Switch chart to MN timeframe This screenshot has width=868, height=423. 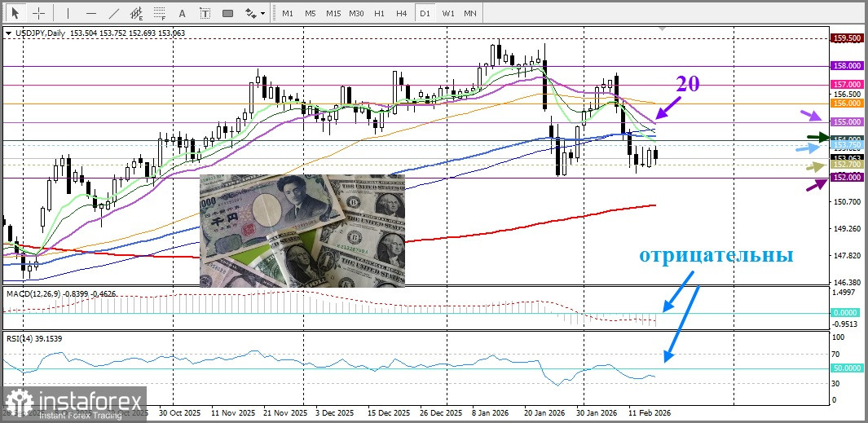click(470, 13)
